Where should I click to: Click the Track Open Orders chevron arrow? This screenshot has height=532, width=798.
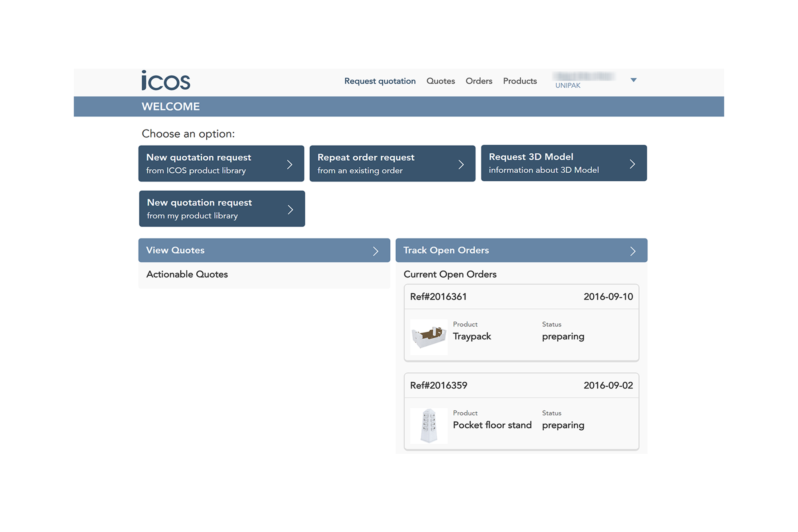pyautogui.click(x=633, y=251)
